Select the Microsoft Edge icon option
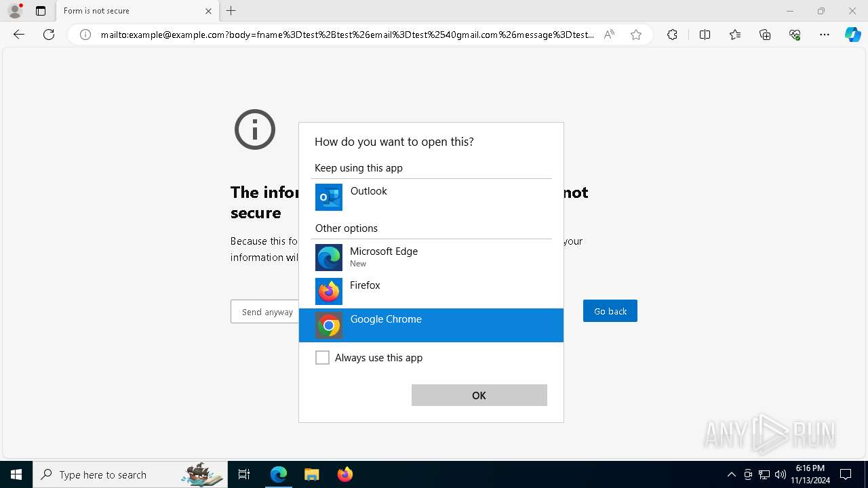This screenshot has width=868, height=488. tap(329, 258)
